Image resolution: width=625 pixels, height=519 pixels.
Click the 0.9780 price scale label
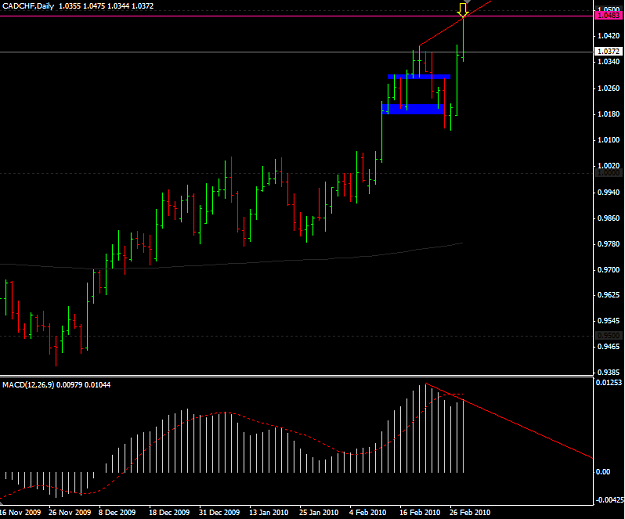tap(608, 244)
